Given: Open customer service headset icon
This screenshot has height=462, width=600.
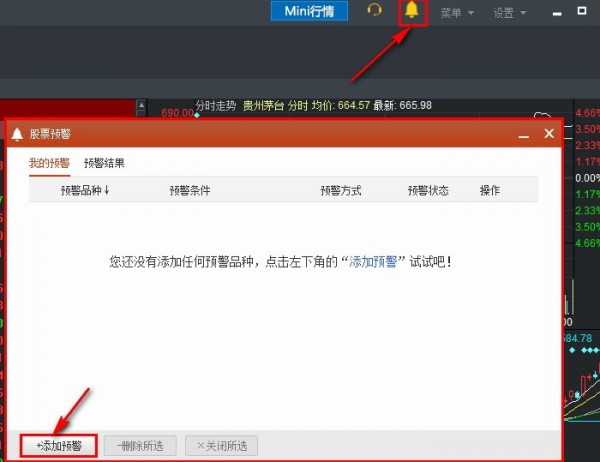Looking at the screenshot, I should pos(375,12).
